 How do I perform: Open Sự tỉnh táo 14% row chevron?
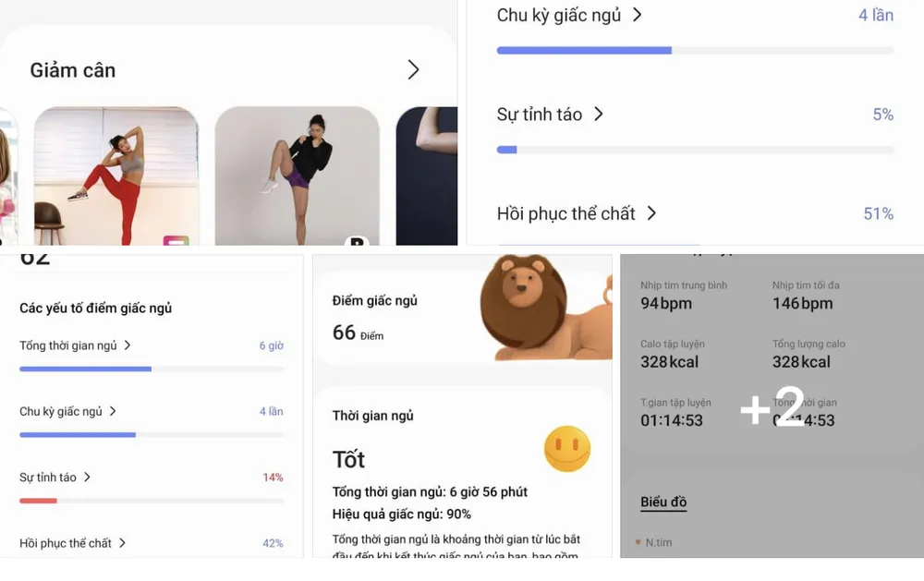pyautogui.click(x=87, y=478)
